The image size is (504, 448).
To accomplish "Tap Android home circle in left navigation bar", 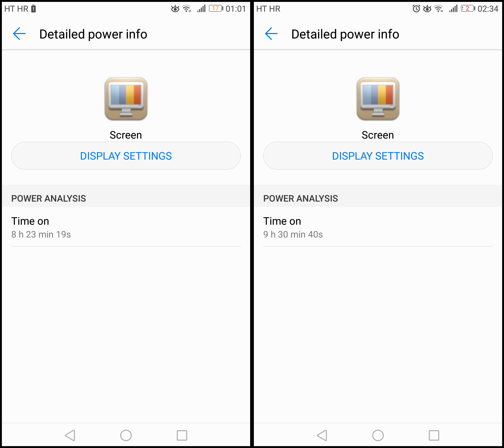I will click(126, 435).
